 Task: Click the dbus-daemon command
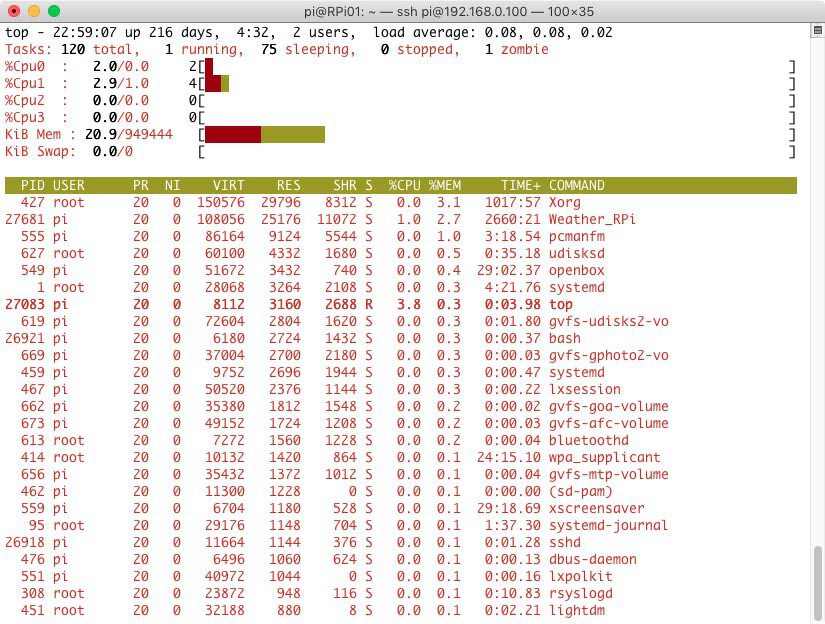592,559
